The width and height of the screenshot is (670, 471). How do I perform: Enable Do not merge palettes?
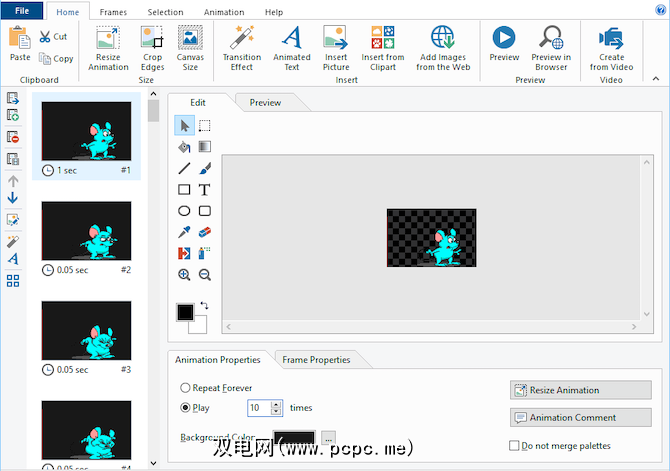[514, 446]
